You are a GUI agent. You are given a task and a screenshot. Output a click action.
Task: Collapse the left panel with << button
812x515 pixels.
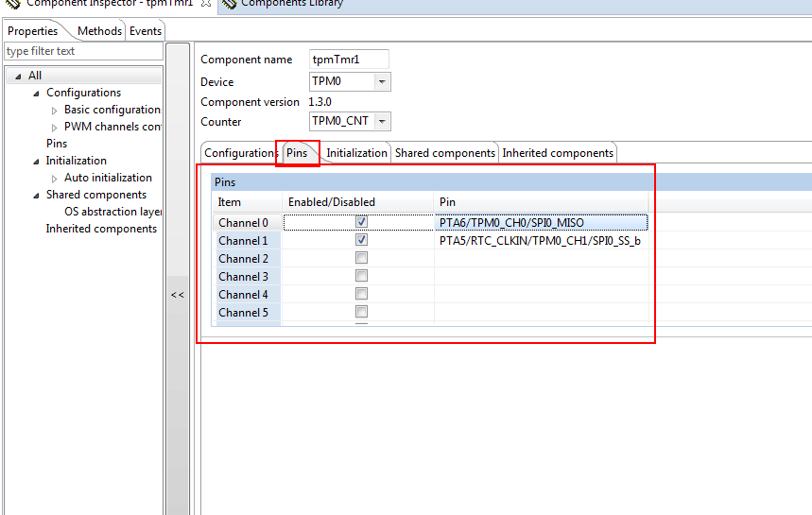178,295
